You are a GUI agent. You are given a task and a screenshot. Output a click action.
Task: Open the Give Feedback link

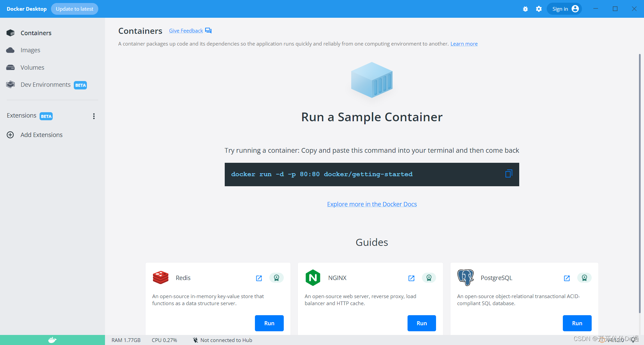(186, 31)
